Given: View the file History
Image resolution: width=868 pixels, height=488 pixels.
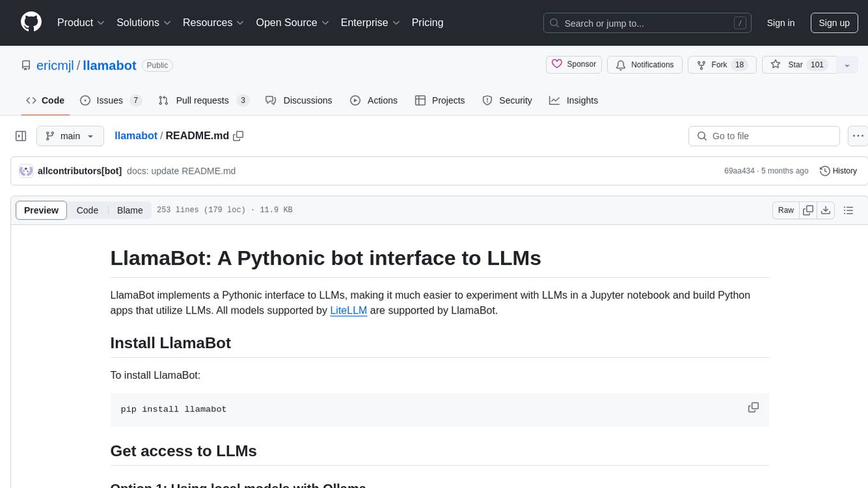Looking at the screenshot, I should (x=838, y=171).
